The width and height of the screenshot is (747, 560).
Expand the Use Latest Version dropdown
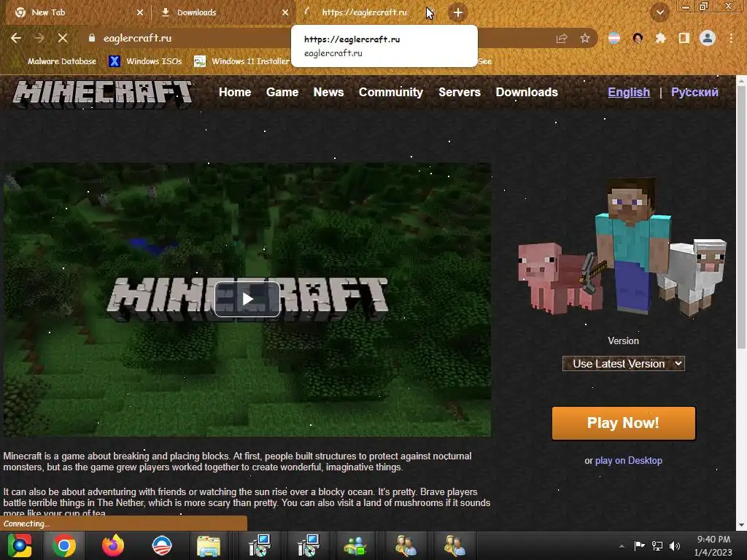(x=623, y=364)
